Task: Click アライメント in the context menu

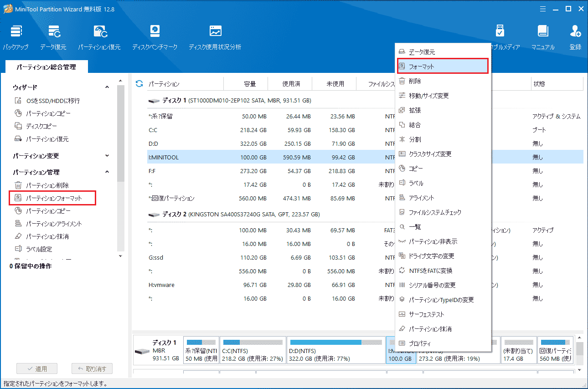Action: 443,198
